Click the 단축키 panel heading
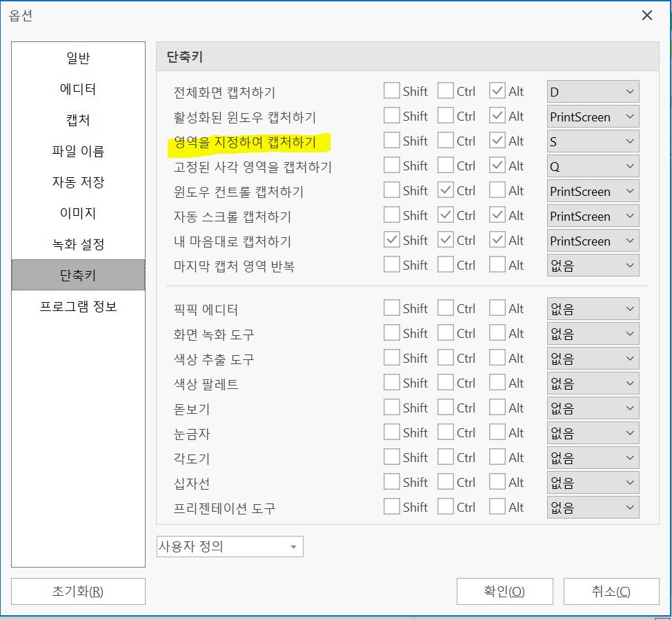 coord(185,57)
